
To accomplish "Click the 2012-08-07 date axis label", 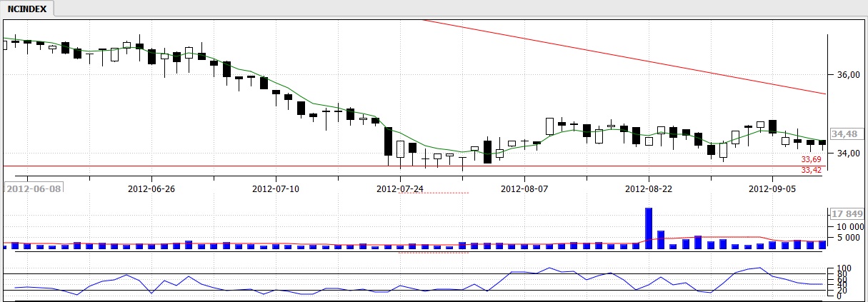I will click(x=524, y=189).
